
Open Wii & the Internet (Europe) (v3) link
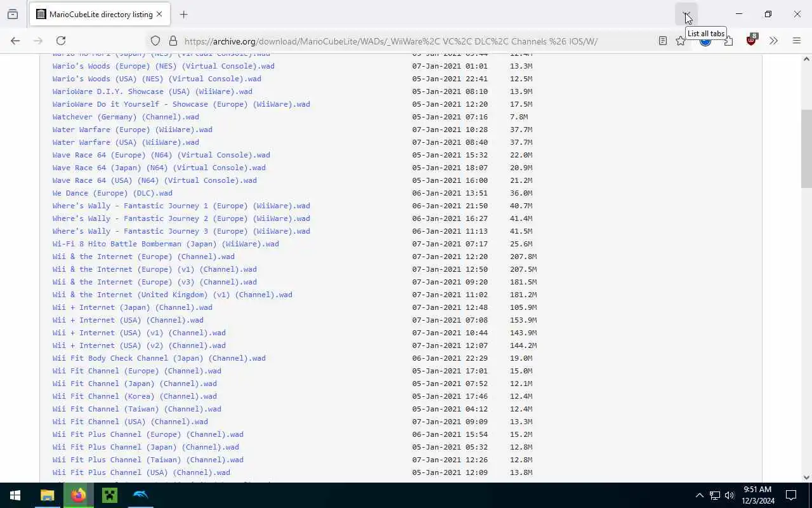pyautogui.click(x=155, y=282)
